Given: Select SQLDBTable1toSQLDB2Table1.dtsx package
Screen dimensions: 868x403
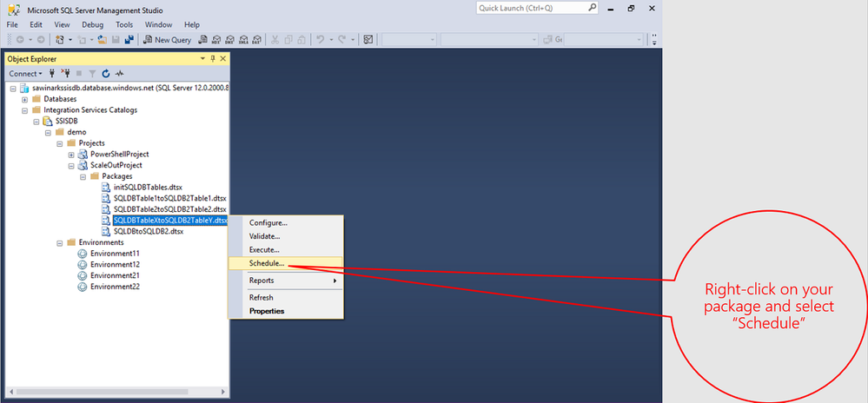Looking at the screenshot, I should click(170, 198).
